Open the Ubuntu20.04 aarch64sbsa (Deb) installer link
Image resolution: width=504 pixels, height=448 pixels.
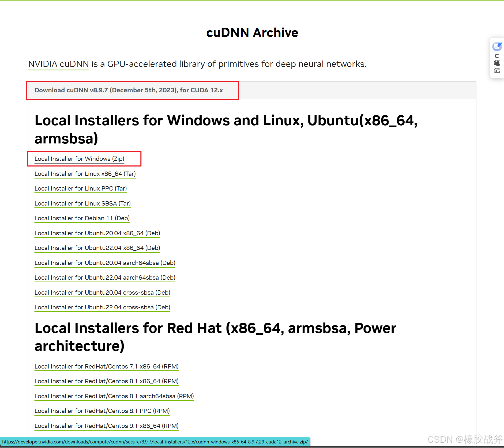coord(105,263)
